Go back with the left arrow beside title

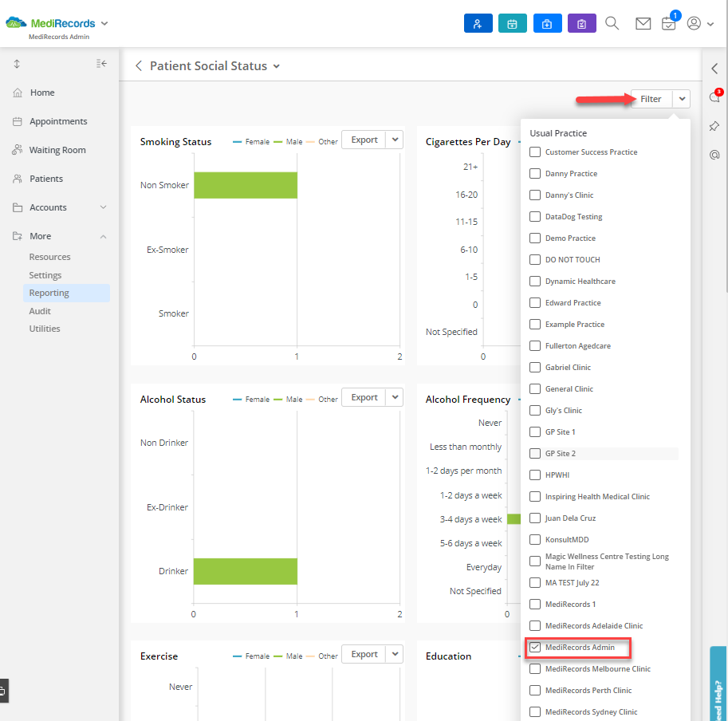(x=139, y=66)
